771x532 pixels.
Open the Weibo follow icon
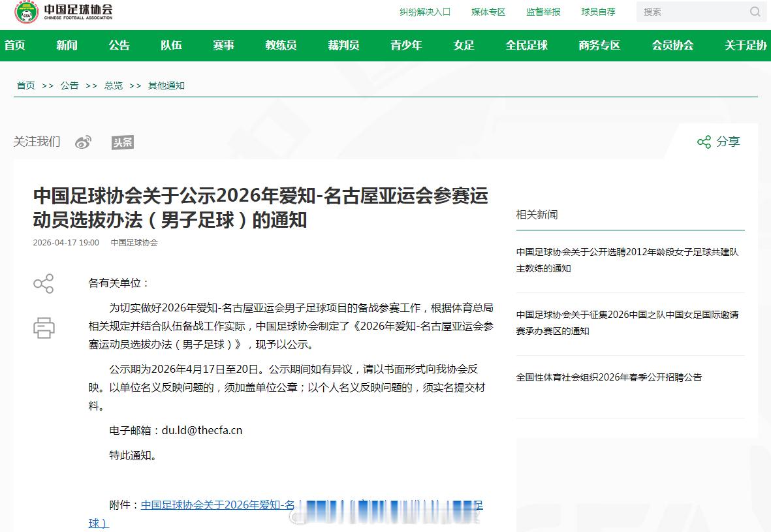point(82,141)
